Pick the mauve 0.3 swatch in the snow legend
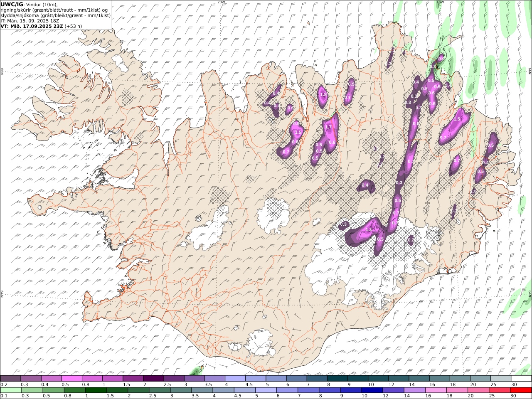This screenshot has height=399, width=532. pyautogui.click(x=31, y=378)
